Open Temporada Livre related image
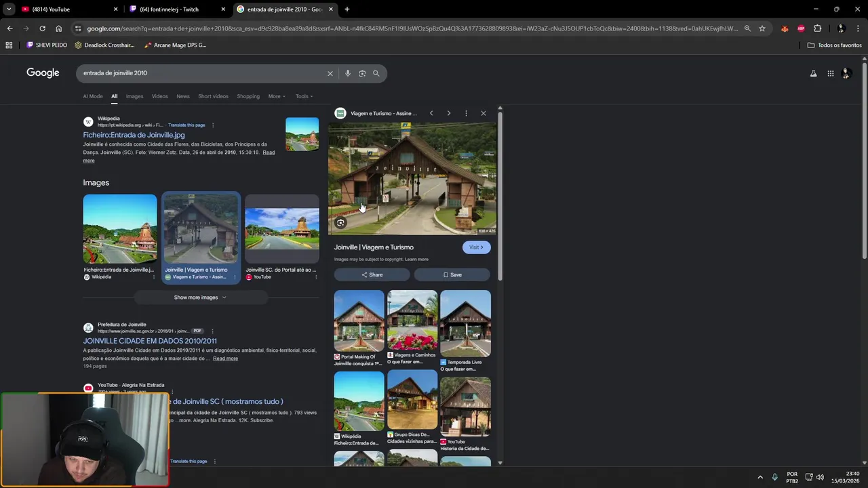This screenshot has width=868, height=488. 465,323
